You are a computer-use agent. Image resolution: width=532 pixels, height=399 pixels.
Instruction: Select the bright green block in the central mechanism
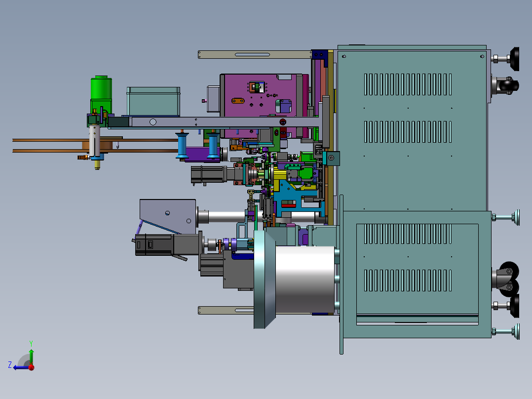pyautogui.click(x=305, y=173)
